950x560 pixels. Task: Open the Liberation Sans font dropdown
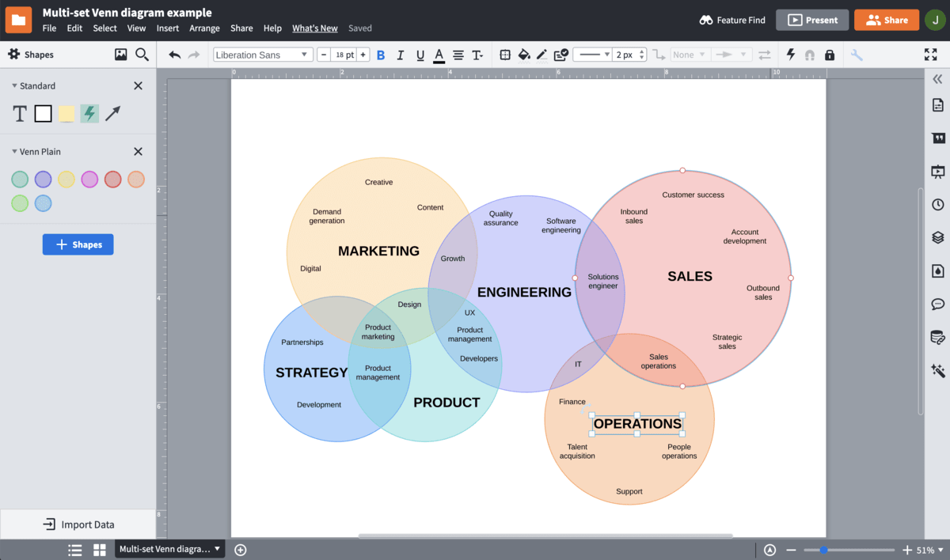coord(263,55)
